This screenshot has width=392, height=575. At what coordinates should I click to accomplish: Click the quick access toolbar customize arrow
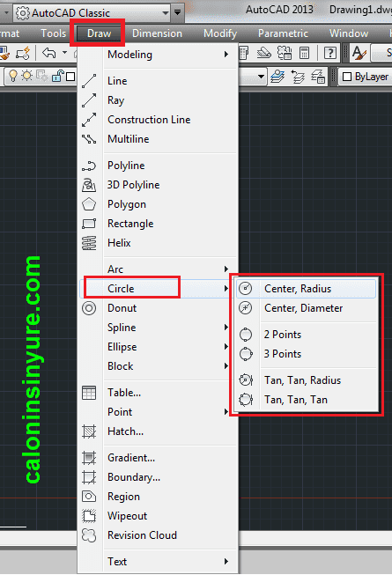click(177, 13)
